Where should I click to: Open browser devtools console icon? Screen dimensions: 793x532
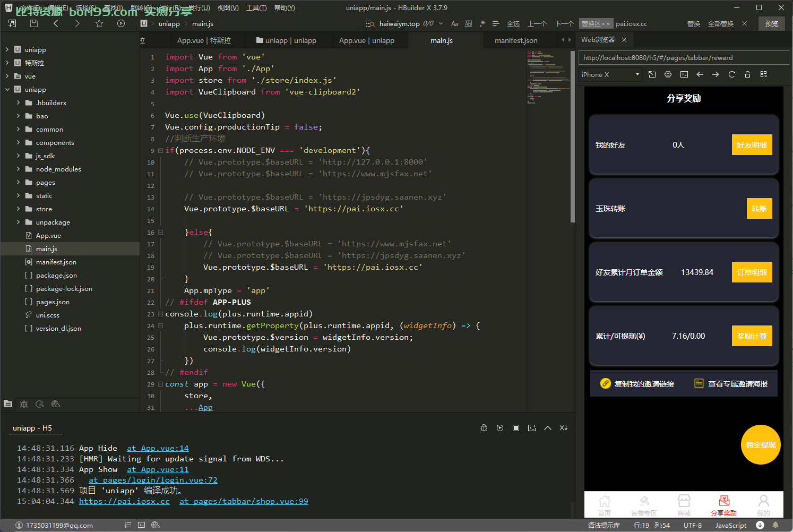click(x=684, y=74)
